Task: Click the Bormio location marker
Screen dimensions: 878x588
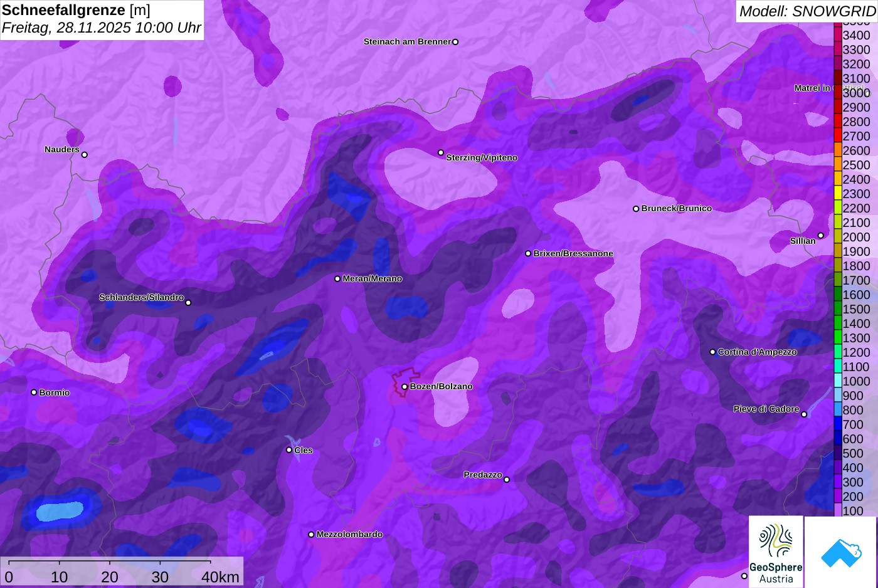Action: coord(34,392)
